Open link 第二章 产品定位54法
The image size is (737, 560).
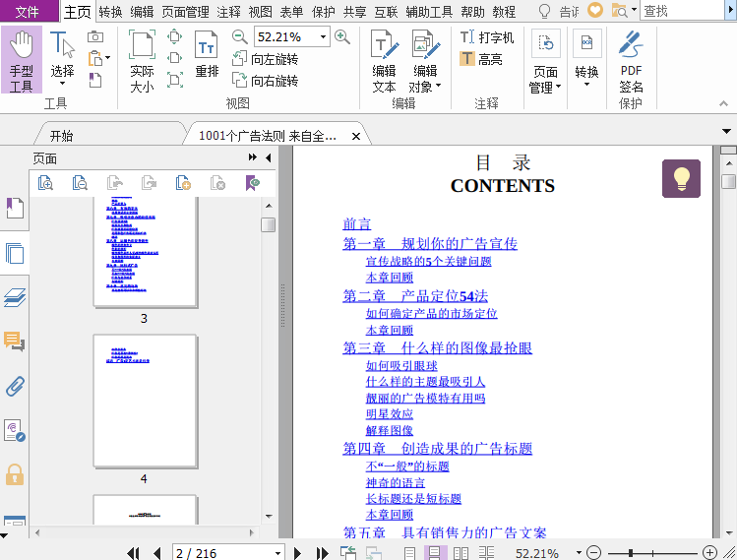click(x=415, y=296)
